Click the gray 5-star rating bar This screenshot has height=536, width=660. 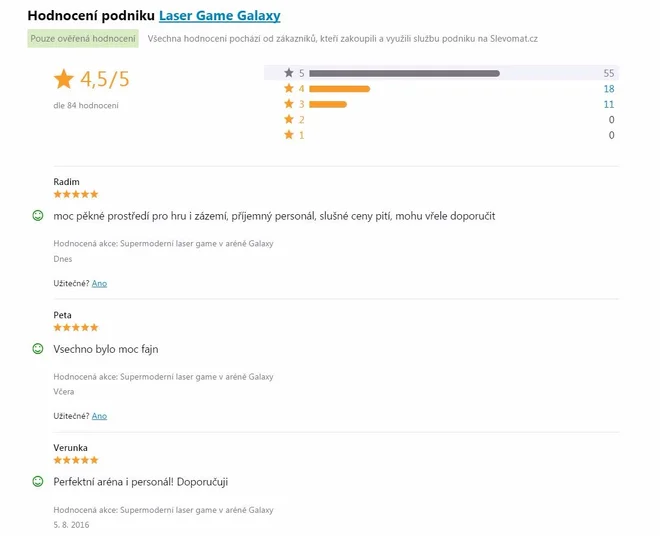pyautogui.click(x=405, y=73)
